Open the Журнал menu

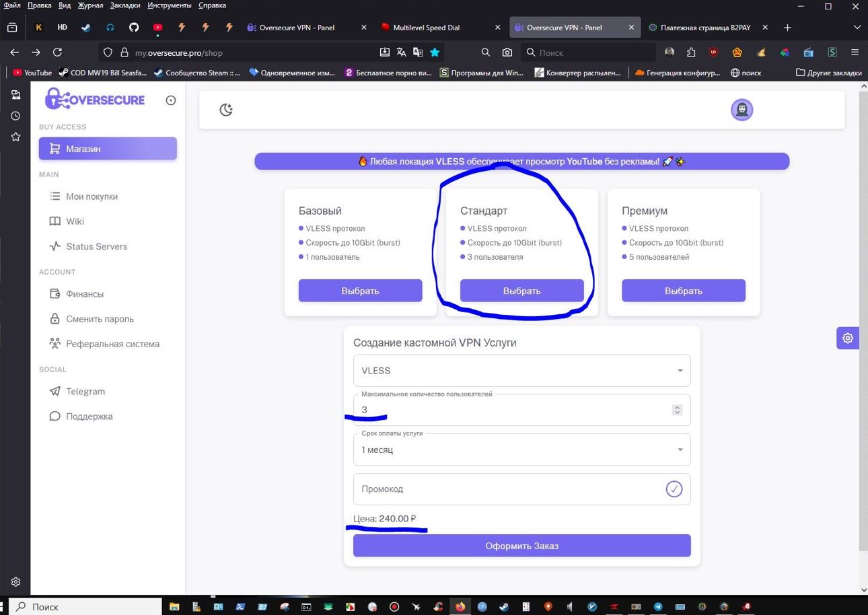click(90, 5)
